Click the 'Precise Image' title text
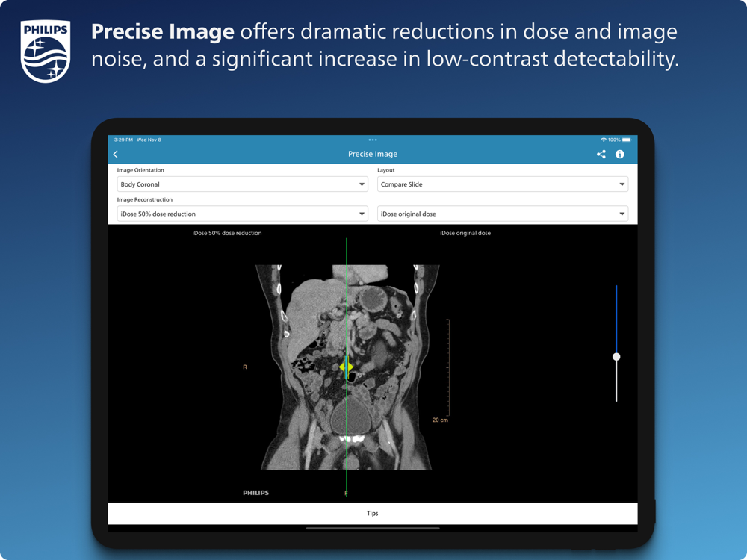Image resolution: width=747 pixels, height=560 pixels. (373, 155)
